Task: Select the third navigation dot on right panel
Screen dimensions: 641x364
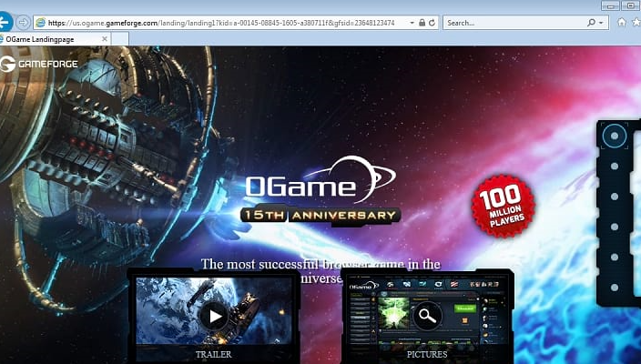Action: pos(614,197)
